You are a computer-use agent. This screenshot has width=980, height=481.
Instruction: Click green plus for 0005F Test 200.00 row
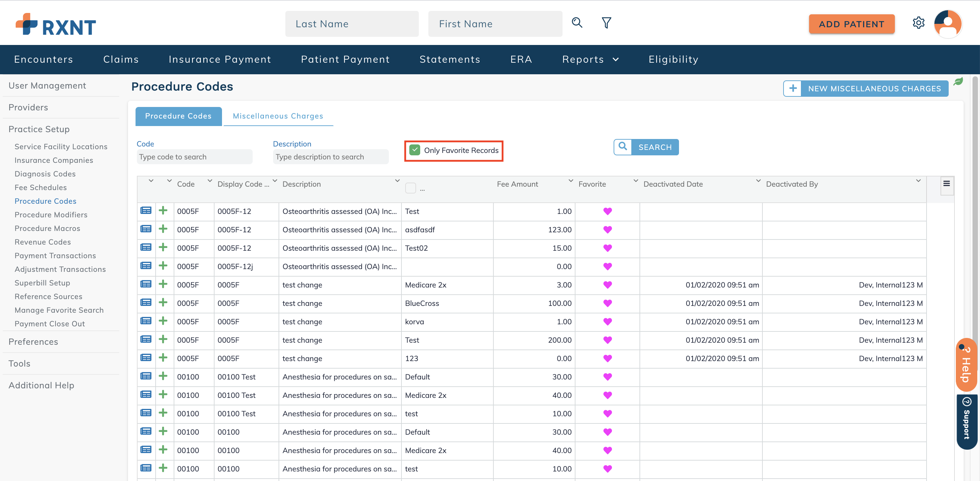[163, 339]
